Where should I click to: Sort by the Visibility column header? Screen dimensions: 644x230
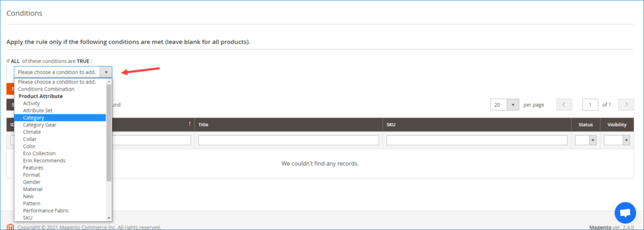pos(617,124)
